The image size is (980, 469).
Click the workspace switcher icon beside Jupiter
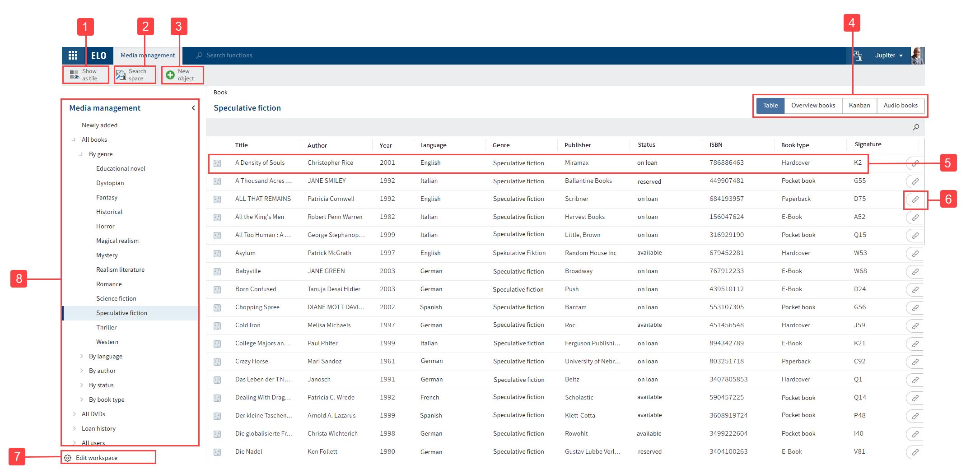pyautogui.click(x=858, y=55)
